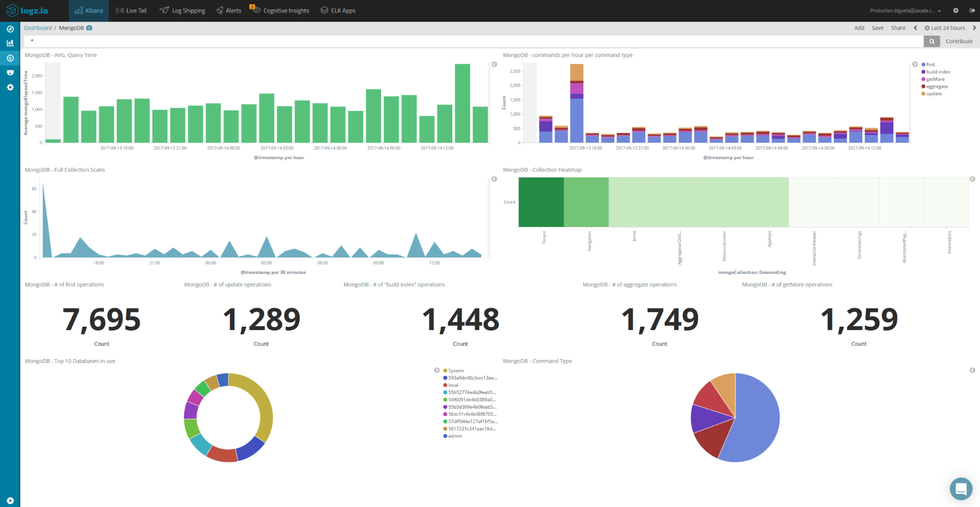Screen dimensions: 980x507
Task: Open the Kibana tab
Action: (x=89, y=10)
